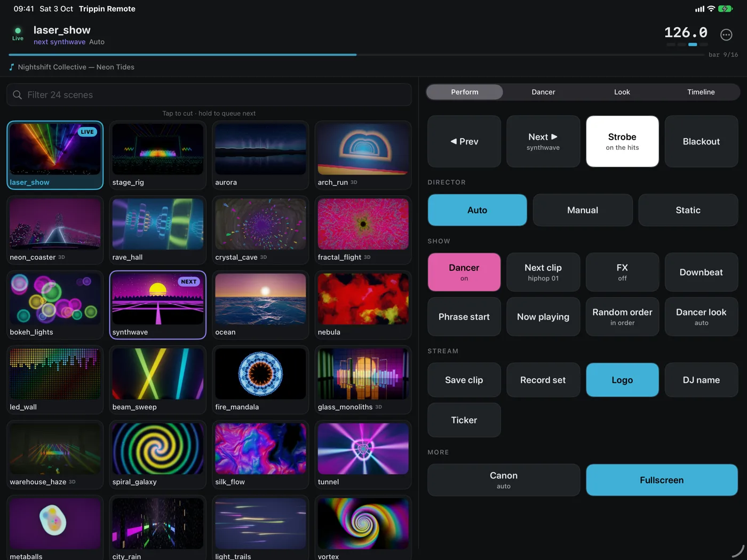Toggle the Dancer on button
Viewport: 747px width, 560px height.
pos(464,272)
